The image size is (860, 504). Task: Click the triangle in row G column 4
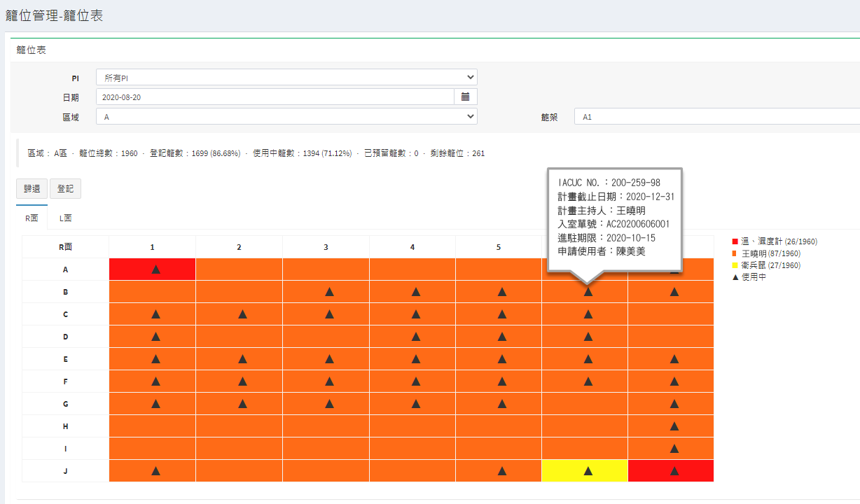pos(415,404)
